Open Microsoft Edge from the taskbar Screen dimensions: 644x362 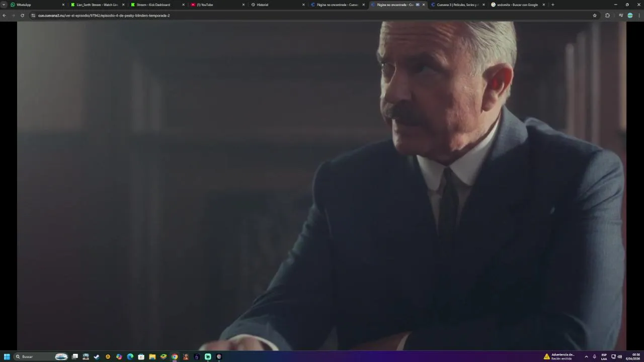point(130,356)
